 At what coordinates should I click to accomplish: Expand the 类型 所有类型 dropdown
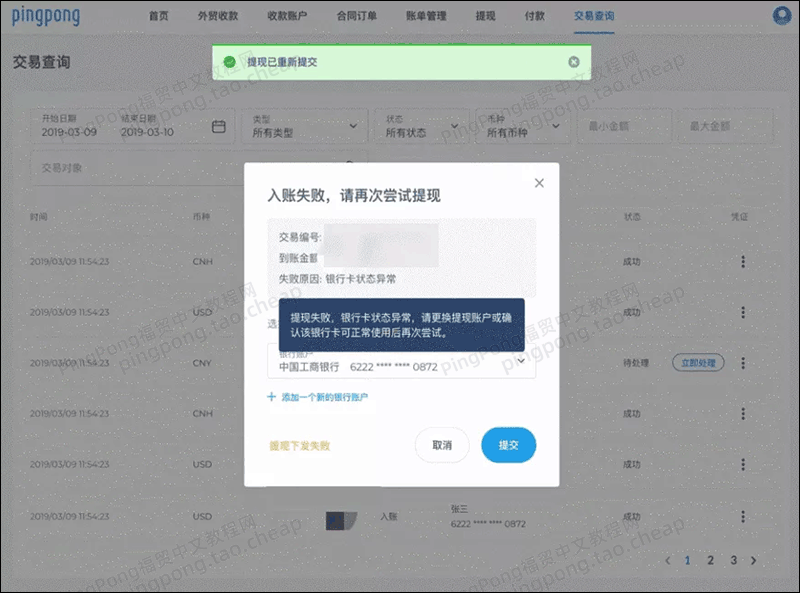point(305,126)
